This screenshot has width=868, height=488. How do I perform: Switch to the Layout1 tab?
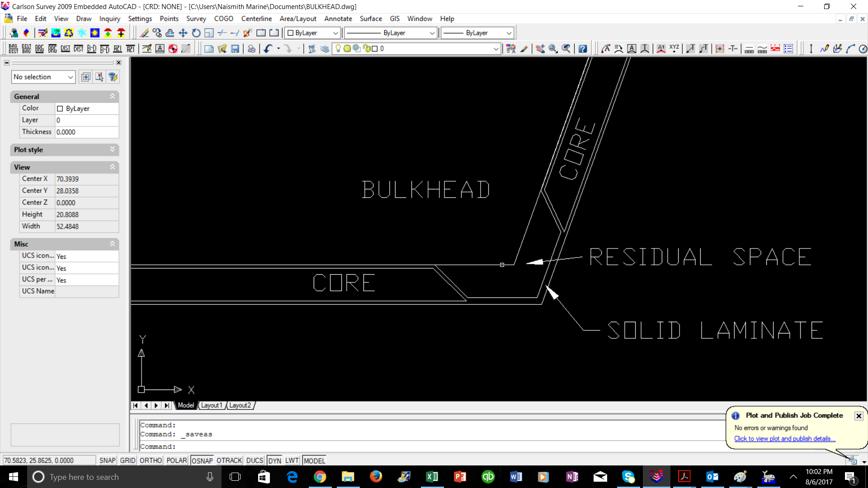(212, 405)
